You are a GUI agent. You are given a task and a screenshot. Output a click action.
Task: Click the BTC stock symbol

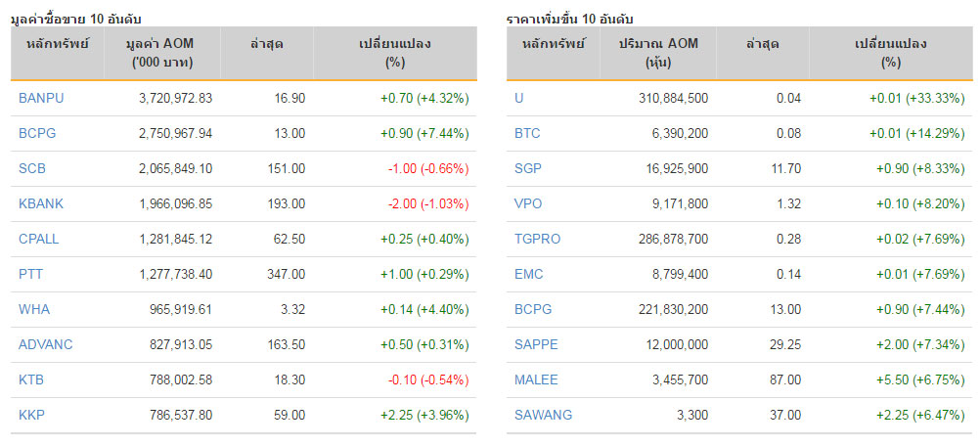527,133
